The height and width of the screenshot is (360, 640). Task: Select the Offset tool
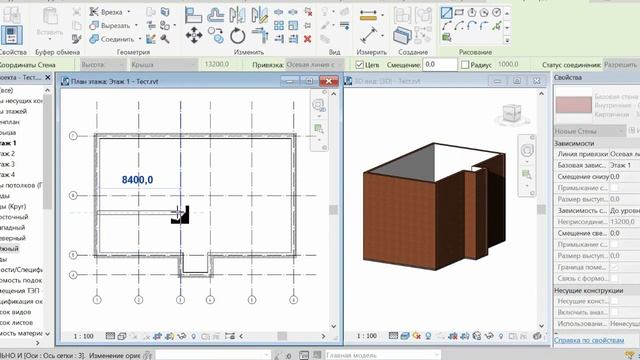[216, 15]
